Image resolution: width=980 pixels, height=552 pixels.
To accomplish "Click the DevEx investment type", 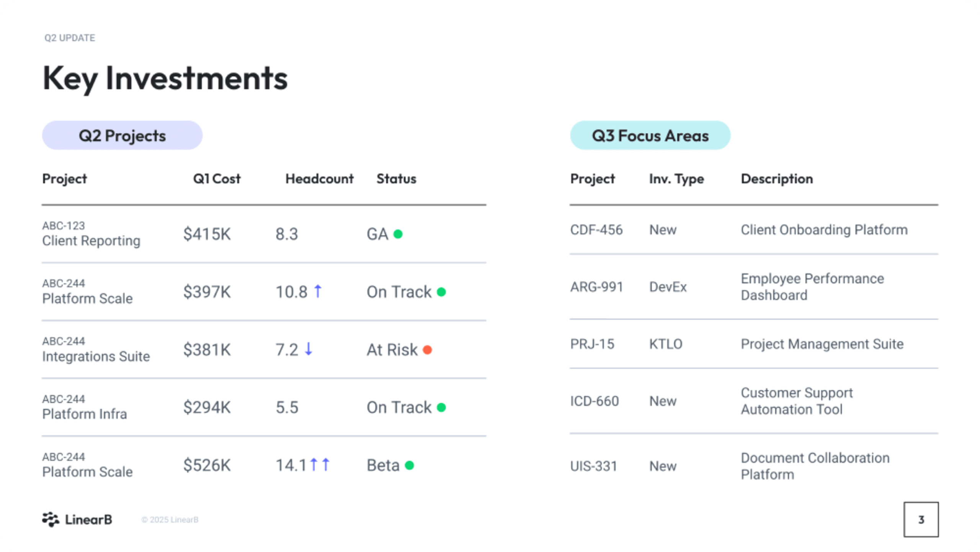I will [668, 287].
